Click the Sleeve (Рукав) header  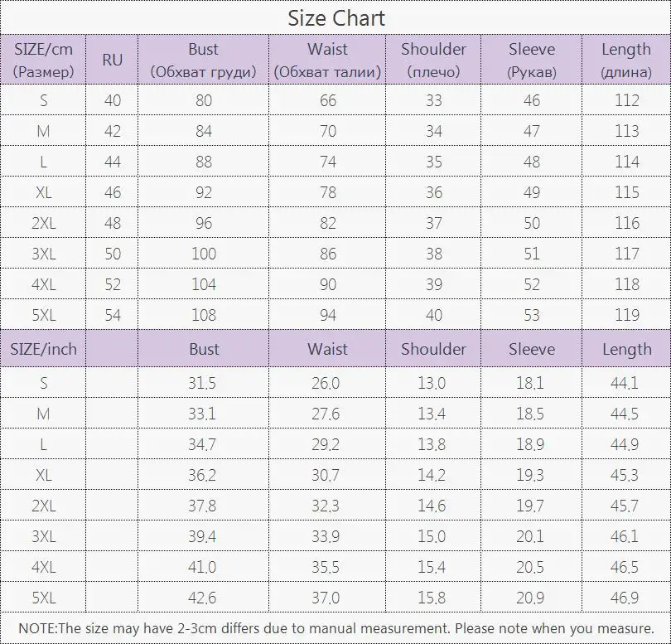pos(532,60)
